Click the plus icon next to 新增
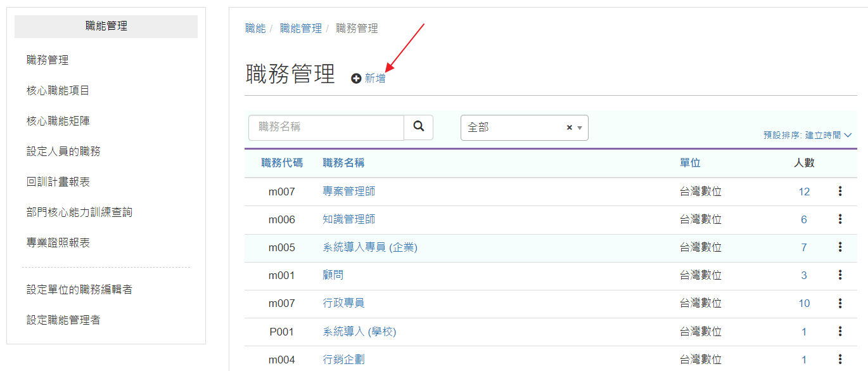868x371 pixels. tap(356, 78)
